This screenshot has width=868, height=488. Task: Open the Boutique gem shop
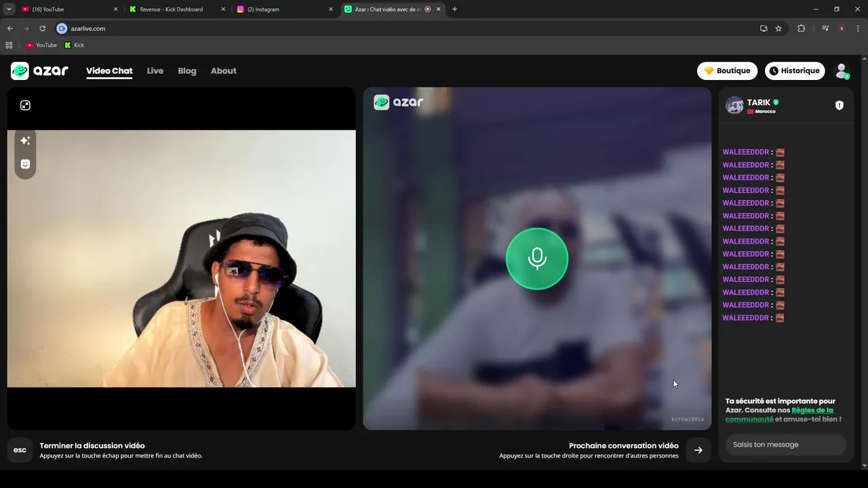point(727,70)
